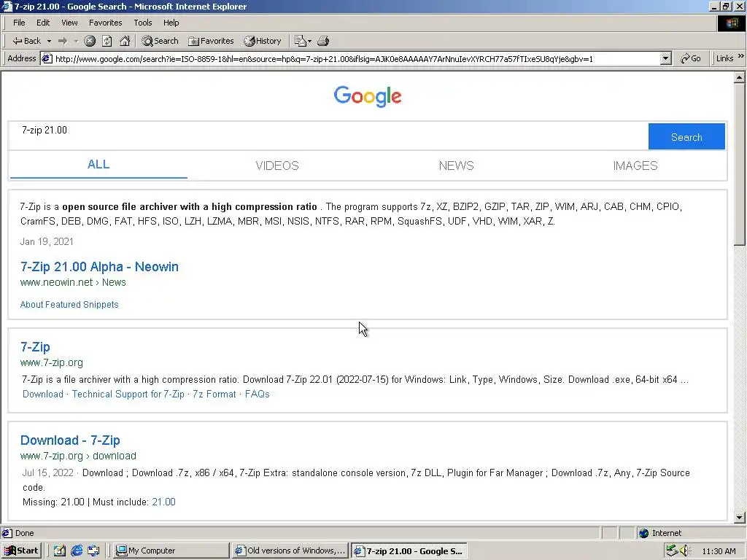
Task: Go to the home page icon
Action: pos(125,41)
